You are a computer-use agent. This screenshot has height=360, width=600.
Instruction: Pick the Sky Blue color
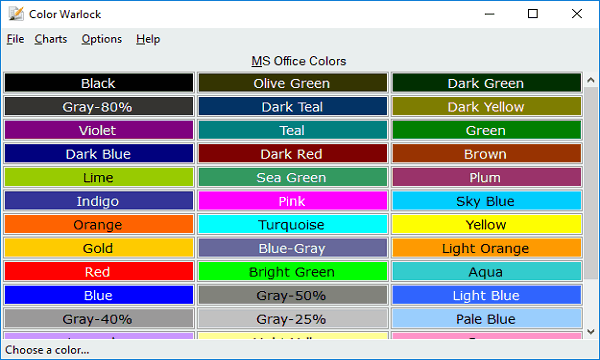tap(486, 201)
